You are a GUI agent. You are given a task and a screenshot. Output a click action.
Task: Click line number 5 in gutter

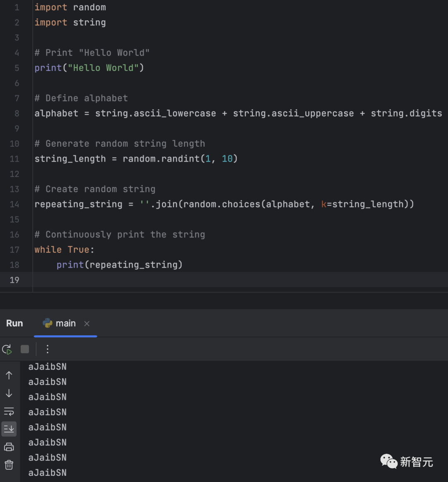[x=17, y=68]
